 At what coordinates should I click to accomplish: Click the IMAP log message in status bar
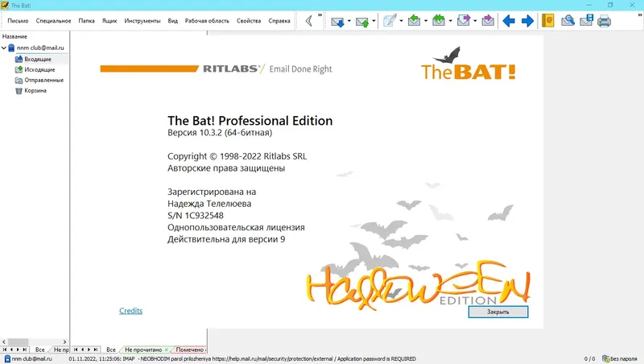[x=242, y=358]
